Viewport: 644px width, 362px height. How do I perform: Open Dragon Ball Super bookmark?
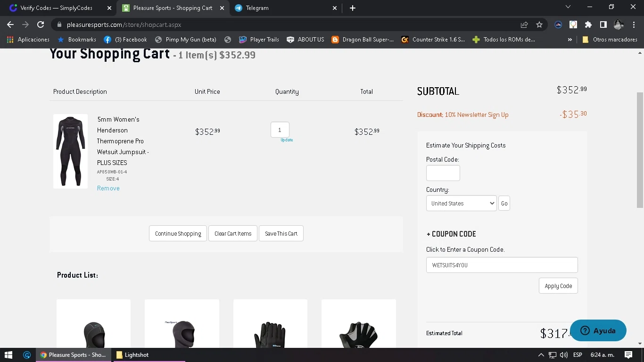click(363, 40)
